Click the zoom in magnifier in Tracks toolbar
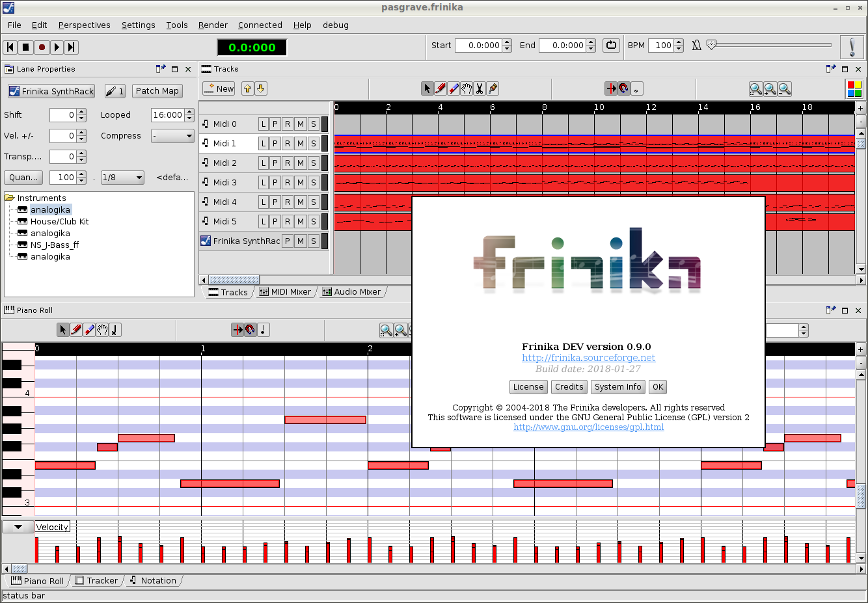 [x=770, y=89]
